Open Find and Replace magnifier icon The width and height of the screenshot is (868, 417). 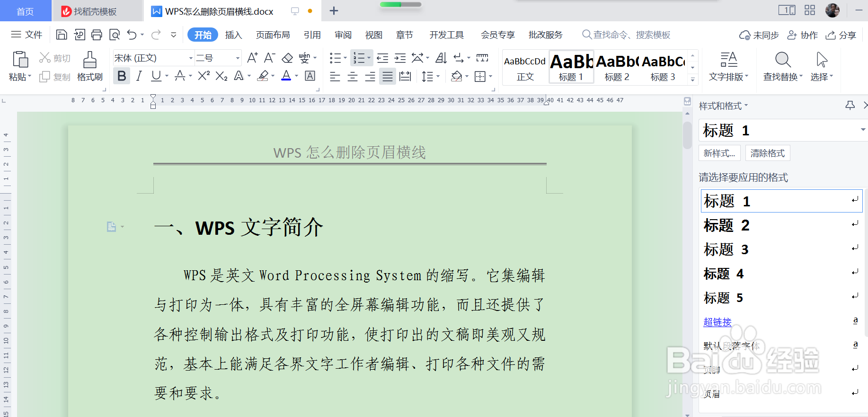point(783,60)
